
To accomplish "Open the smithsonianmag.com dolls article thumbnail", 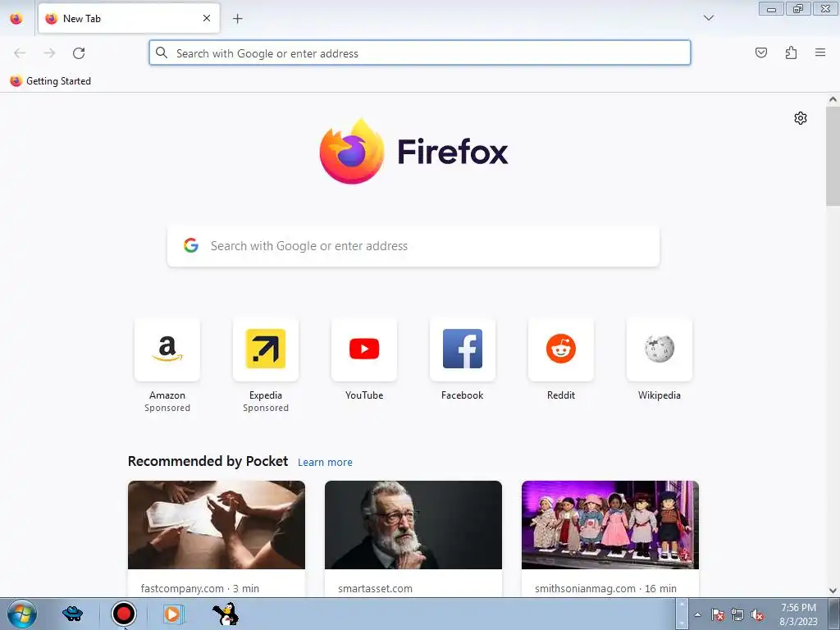I will tap(610, 524).
